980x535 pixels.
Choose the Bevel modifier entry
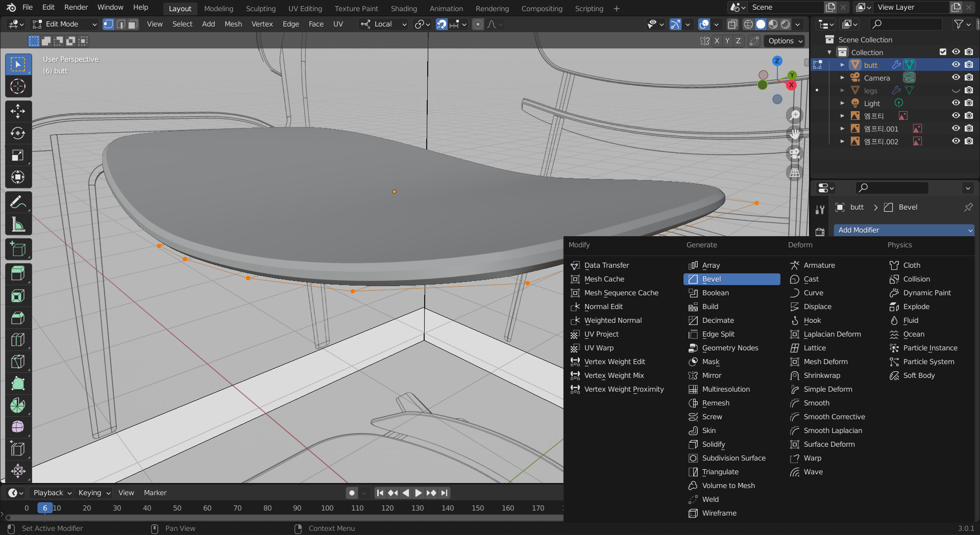point(731,279)
